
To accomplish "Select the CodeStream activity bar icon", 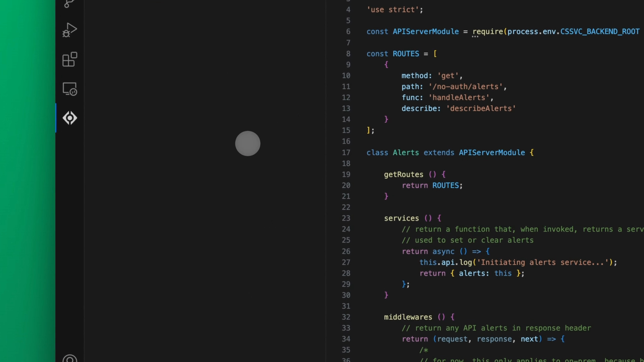I will pos(70,118).
